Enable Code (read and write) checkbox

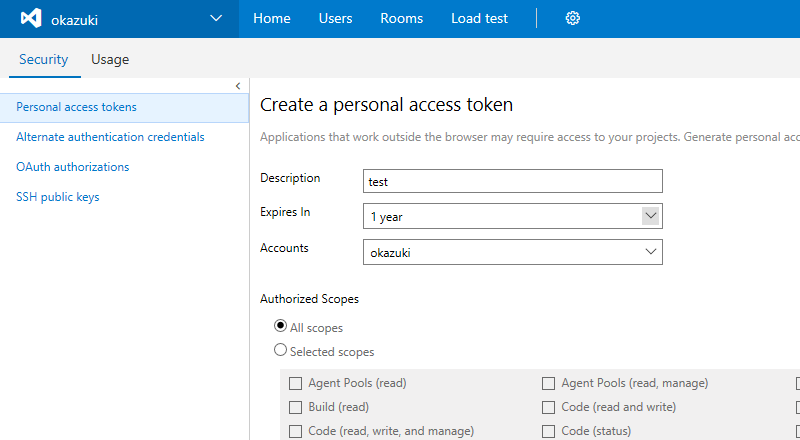[x=549, y=407]
